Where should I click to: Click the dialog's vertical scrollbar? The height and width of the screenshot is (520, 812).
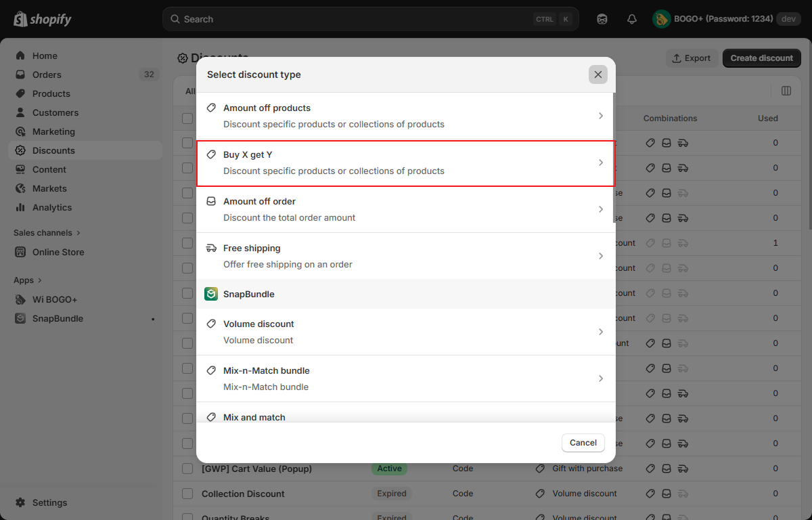pyautogui.click(x=614, y=158)
